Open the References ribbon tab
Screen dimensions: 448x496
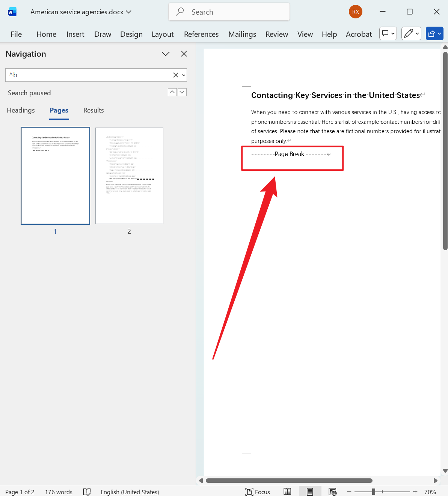tap(201, 34)
